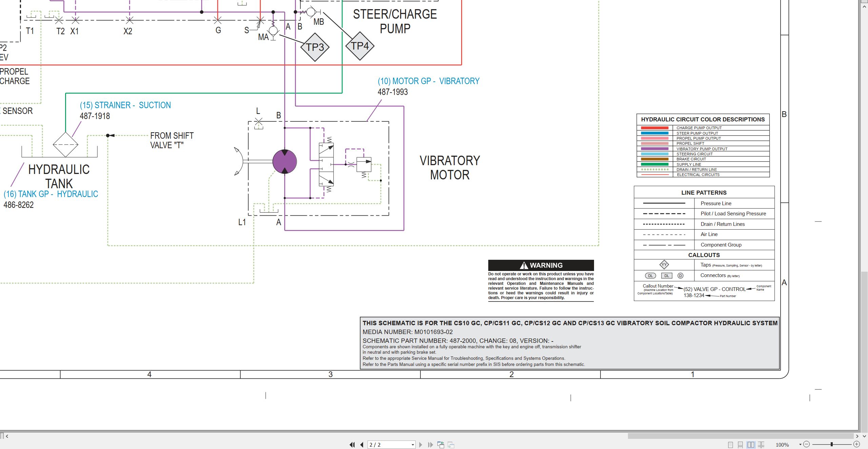868x449 pixels.
Task: Click the green Supply Line swatch
Action: click(654, 164)
